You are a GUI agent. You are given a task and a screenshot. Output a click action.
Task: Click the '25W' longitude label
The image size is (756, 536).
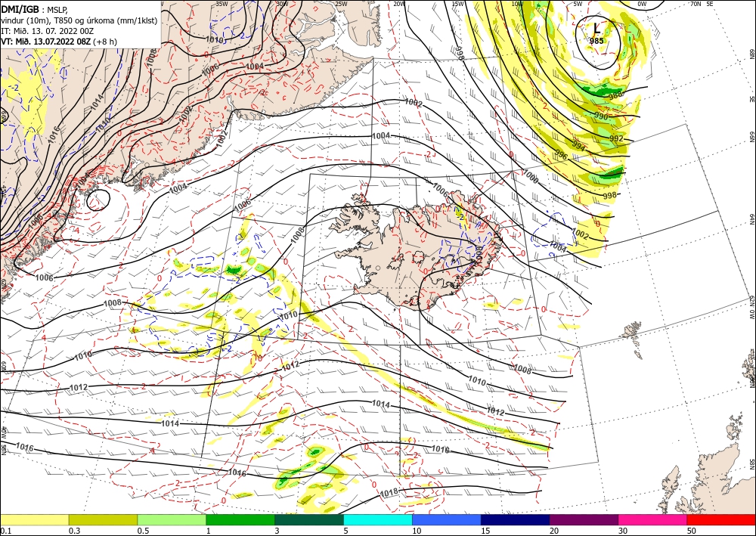pos(341,4)
